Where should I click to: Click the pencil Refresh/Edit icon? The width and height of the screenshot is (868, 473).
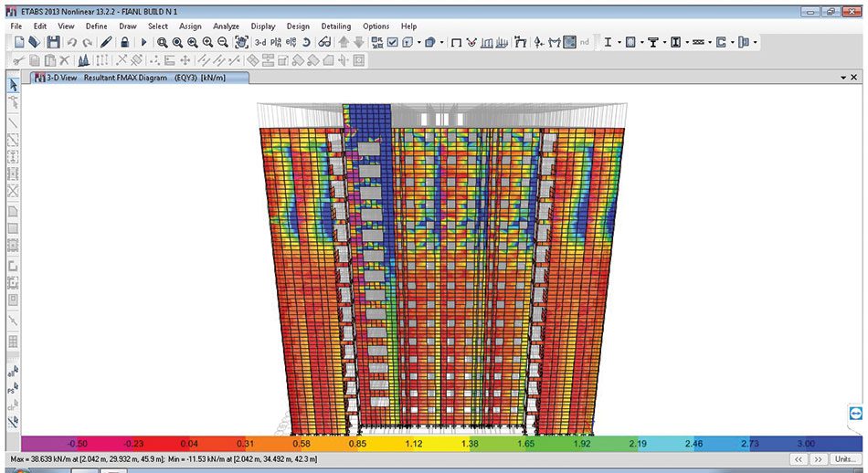tap(106, 42)
